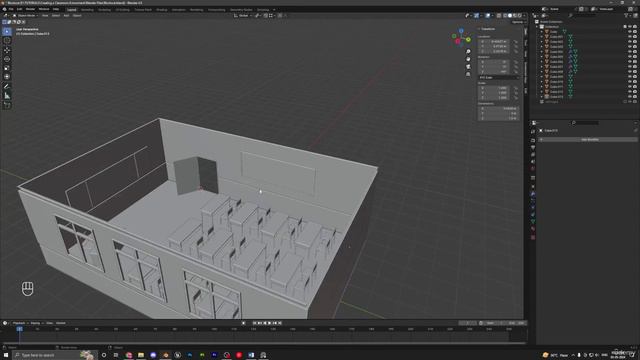This screenshot has height=360, width=640.
Task: Select the Add Cube tool
Action: click(7, 105)
